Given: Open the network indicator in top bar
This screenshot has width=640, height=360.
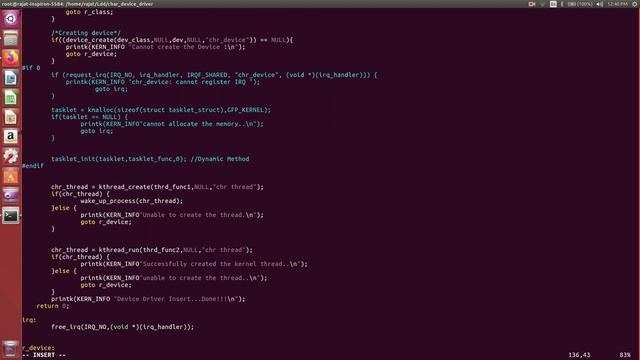Looking at the screenshot, I should click(x=542, y=4).
